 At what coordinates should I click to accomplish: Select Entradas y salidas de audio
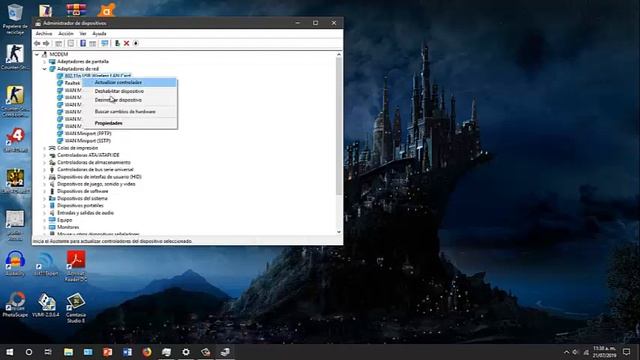[x=85, y=213]
